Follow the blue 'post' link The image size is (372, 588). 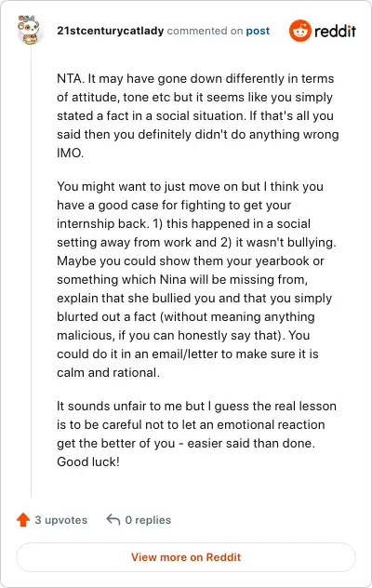pos(258,31)
